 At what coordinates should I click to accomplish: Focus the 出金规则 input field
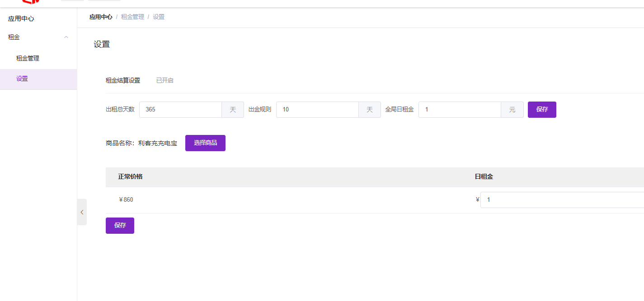pos(317,110)
